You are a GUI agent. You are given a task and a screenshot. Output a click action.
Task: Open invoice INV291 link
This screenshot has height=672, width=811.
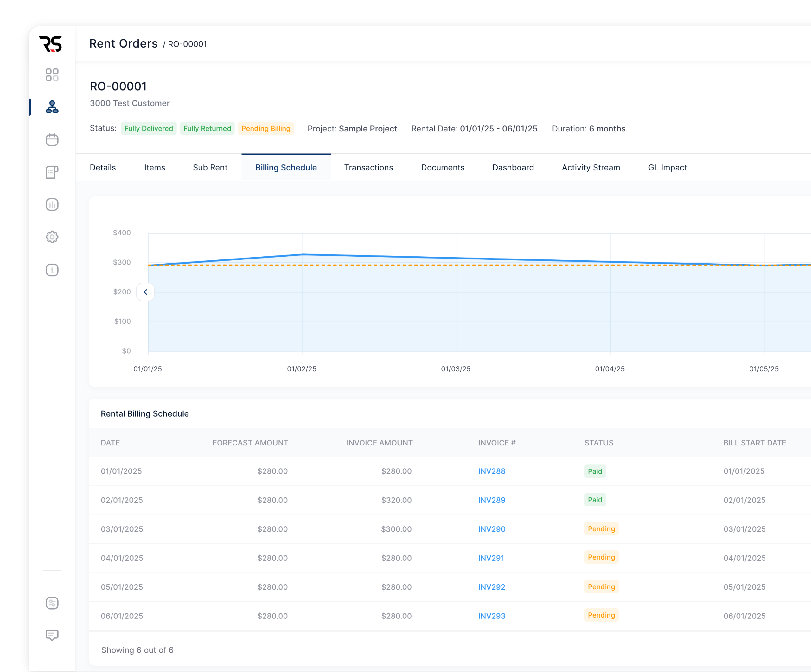(491, 558)
